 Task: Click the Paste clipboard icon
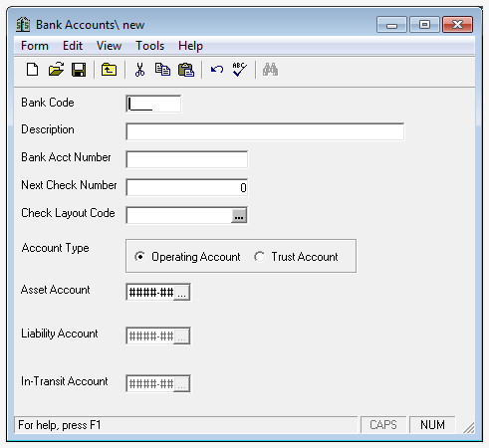186,70
